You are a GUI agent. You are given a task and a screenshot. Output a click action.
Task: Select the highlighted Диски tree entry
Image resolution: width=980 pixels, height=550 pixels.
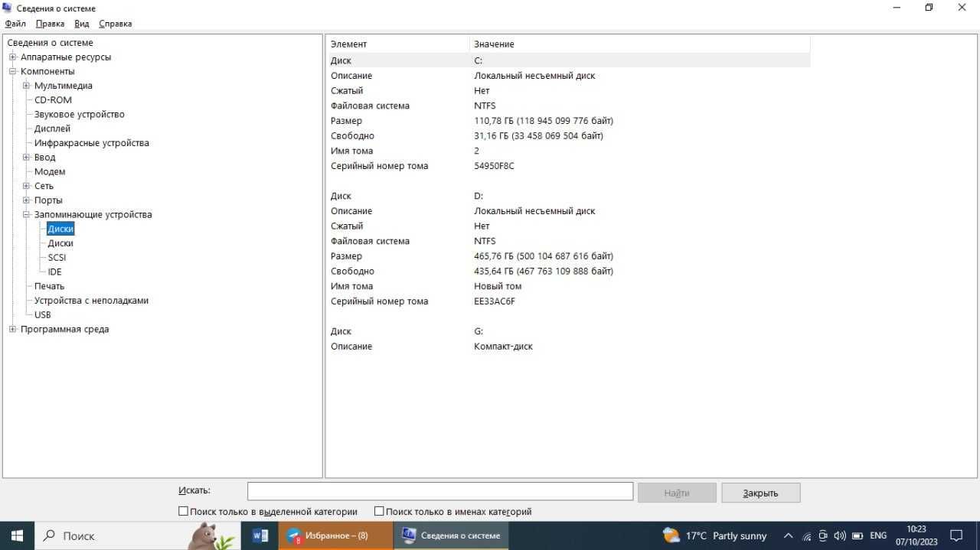[x=60, y=229]
